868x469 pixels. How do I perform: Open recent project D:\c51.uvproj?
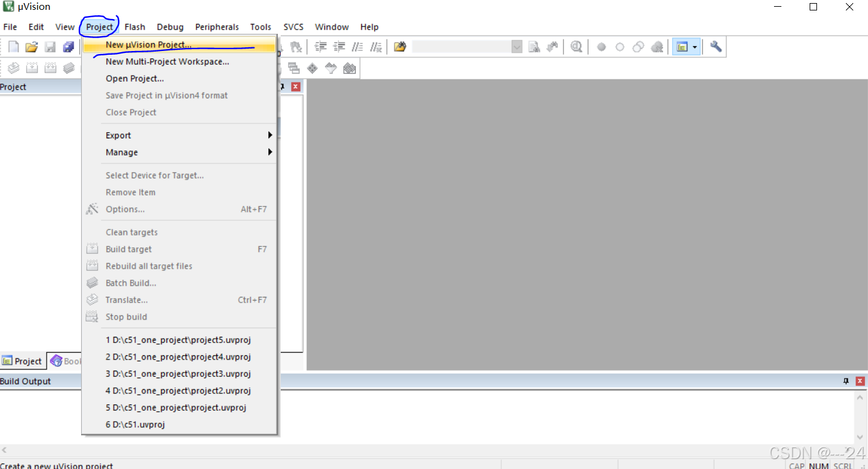179,425
